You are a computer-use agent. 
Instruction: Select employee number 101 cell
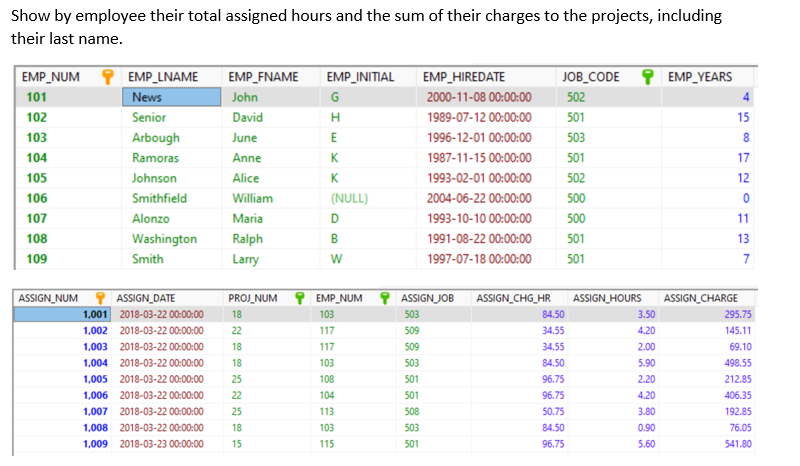[x=68, y=97]
